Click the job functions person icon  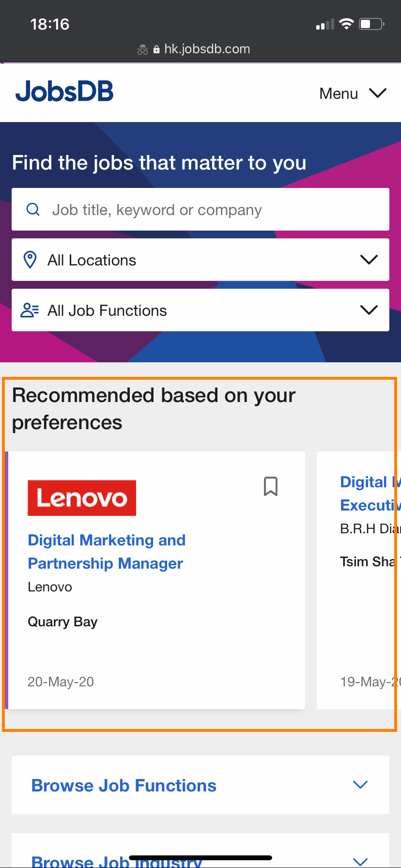coord(30,310)
